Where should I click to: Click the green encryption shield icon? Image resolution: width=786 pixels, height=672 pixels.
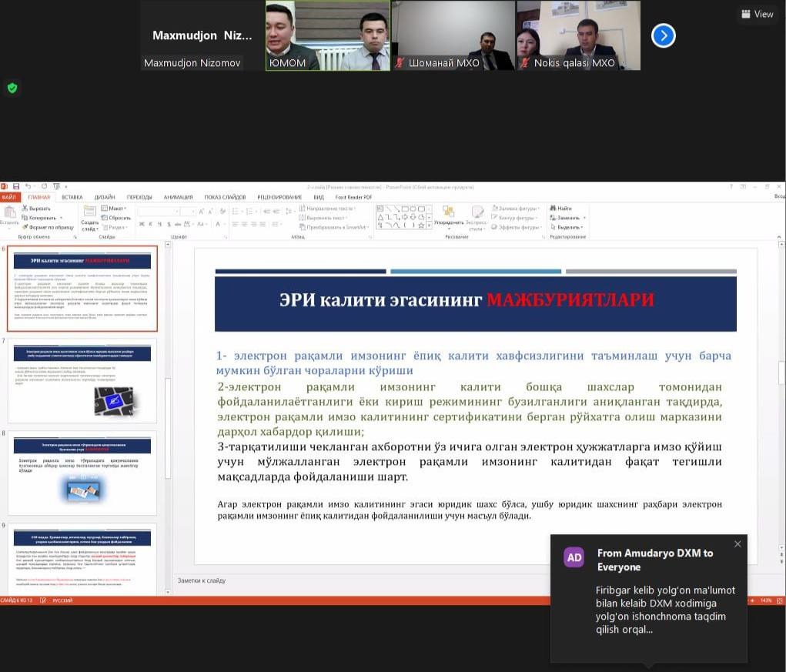(x=12, y=88)
